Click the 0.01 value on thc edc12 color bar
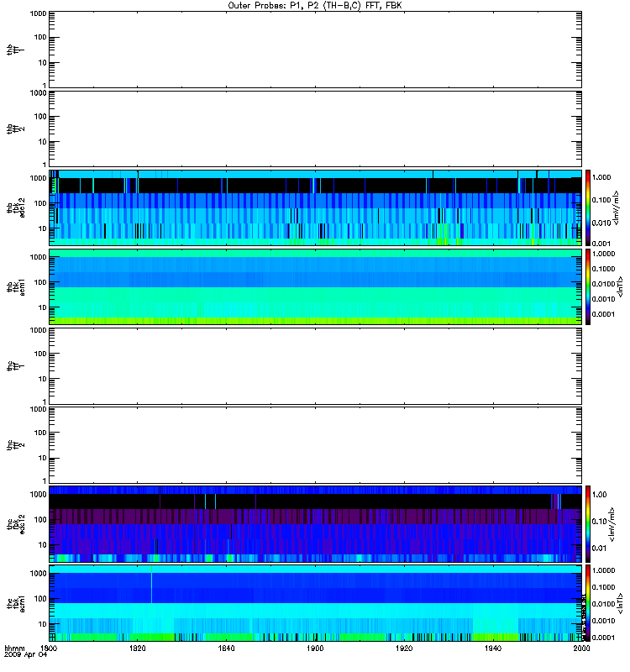This screenshot has width=630, height=672. click(599, 549)
